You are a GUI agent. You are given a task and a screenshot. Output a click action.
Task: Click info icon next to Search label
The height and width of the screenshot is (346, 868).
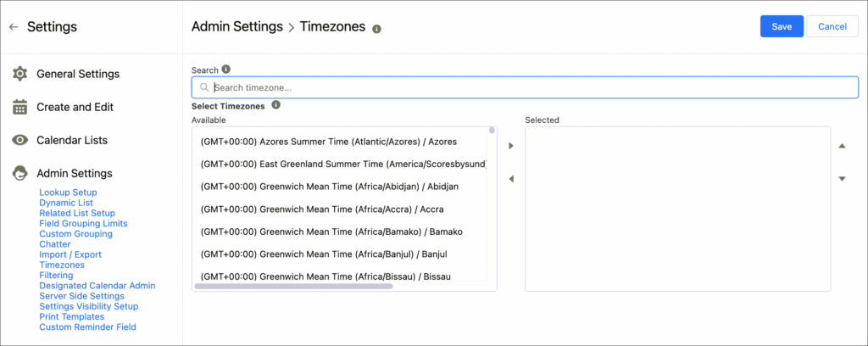coord(226,70)
